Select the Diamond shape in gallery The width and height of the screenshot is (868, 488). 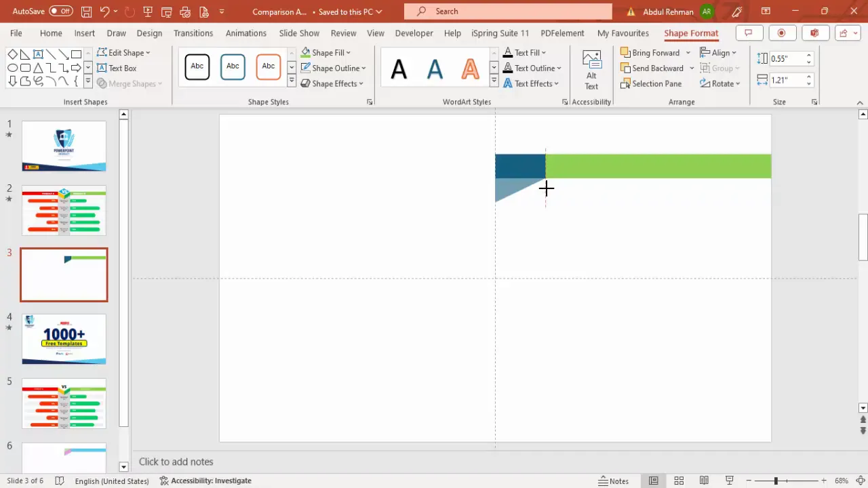coord(12,54)
